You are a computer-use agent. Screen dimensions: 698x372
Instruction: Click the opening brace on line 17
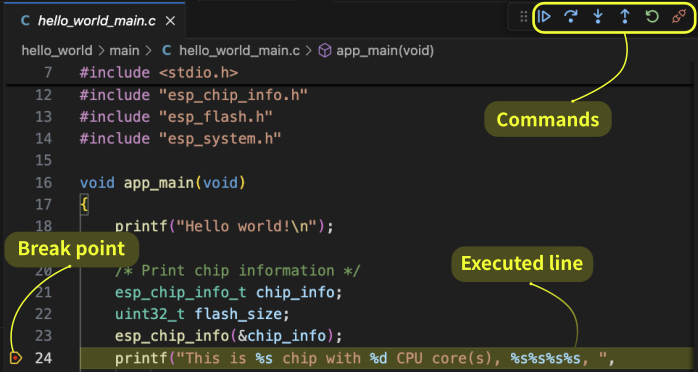(84, 204)
